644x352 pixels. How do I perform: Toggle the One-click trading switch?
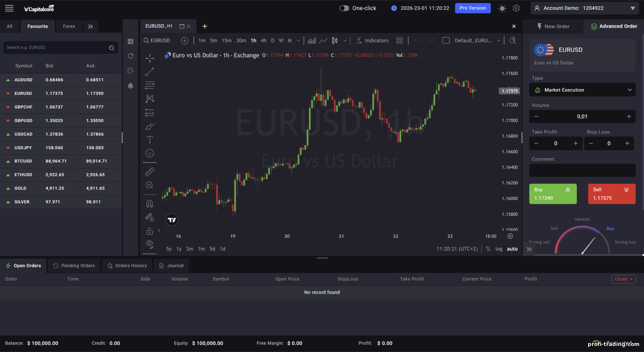344,8
